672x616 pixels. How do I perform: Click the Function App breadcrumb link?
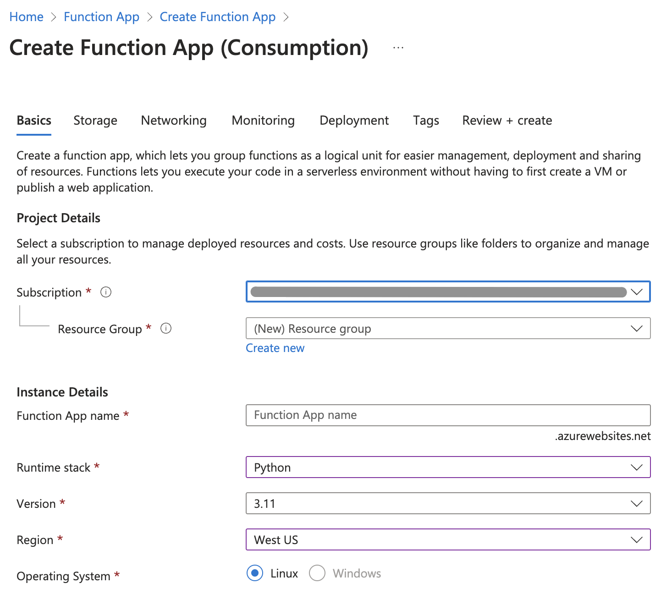[101, 16]
